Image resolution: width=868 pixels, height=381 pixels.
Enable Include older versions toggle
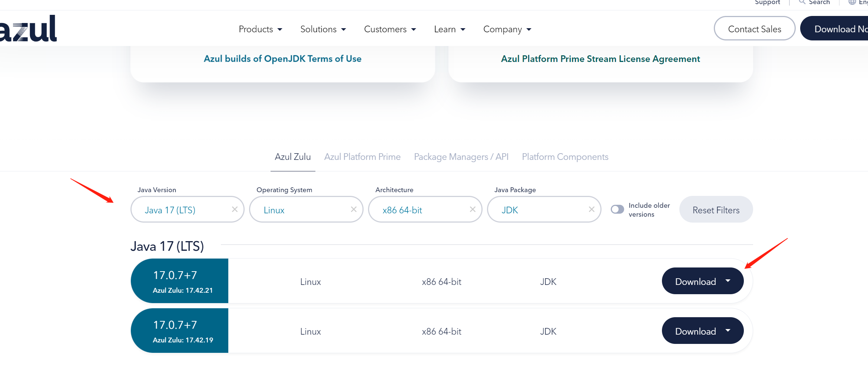point(617,210)
